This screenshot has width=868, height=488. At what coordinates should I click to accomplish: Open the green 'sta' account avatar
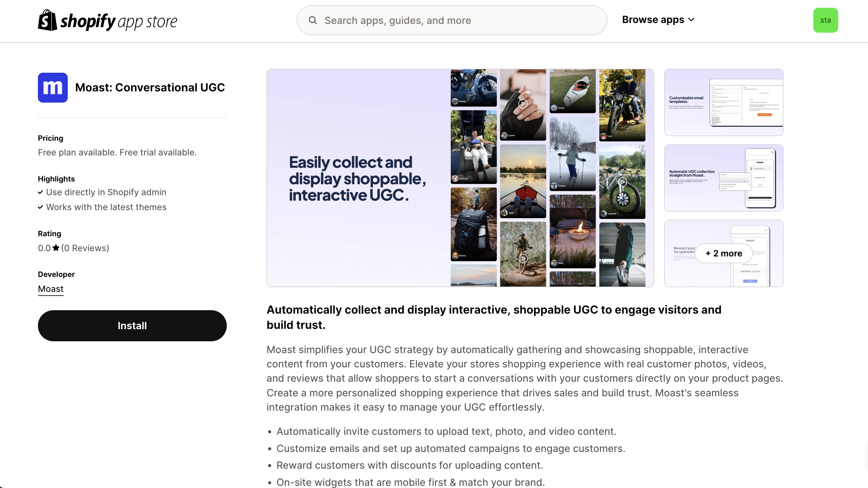(x=825, y=20)
